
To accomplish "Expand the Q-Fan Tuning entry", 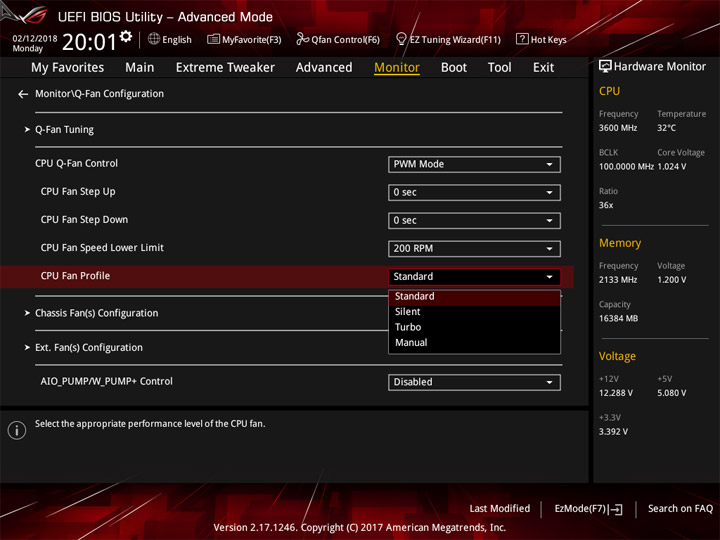I will [64, 129].
